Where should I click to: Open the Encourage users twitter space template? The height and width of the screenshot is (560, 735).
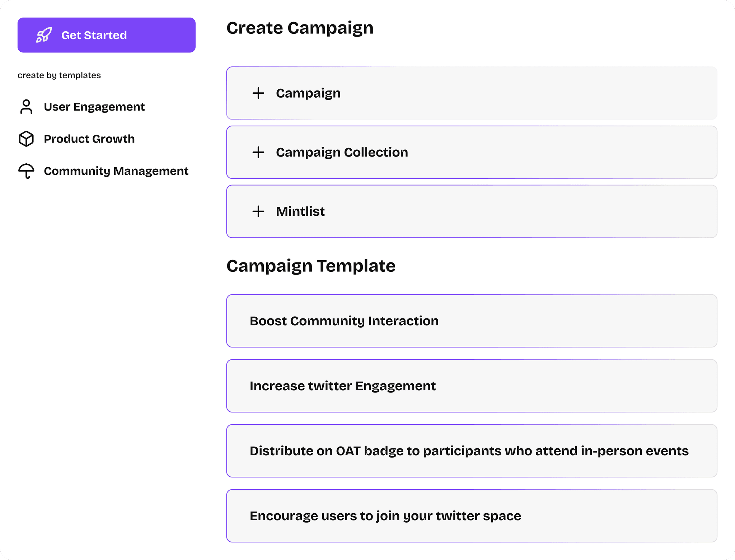click(471, 516)
